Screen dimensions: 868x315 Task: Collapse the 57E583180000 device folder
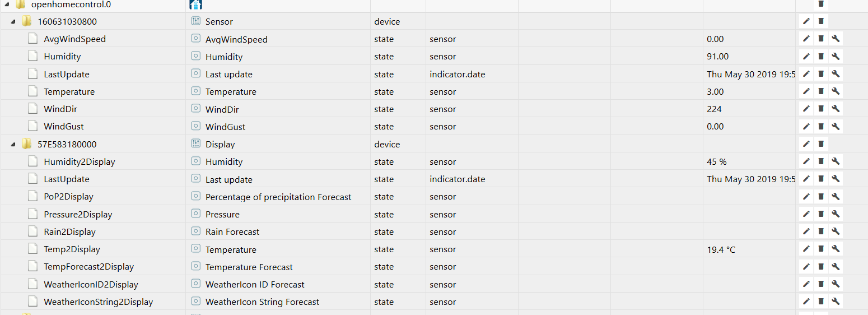click(x=13, y=145)
